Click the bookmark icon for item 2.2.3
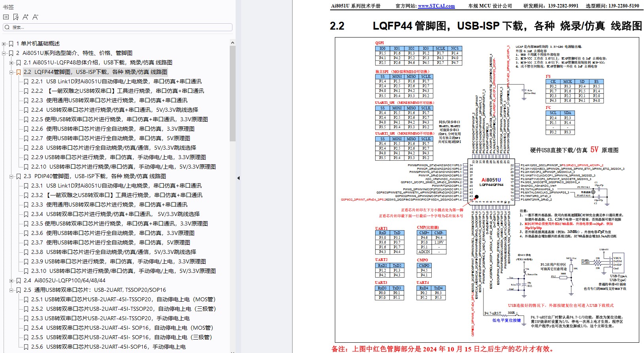644x353 pixels. 26,100
